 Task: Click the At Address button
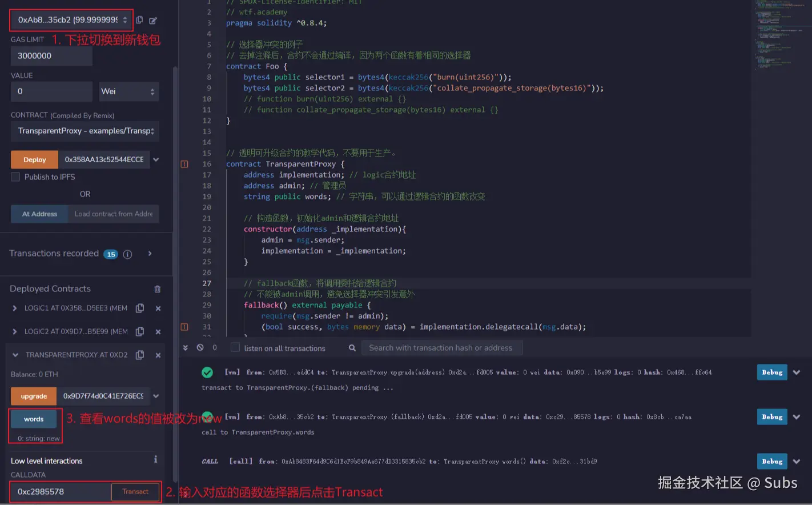coord(39,214)
